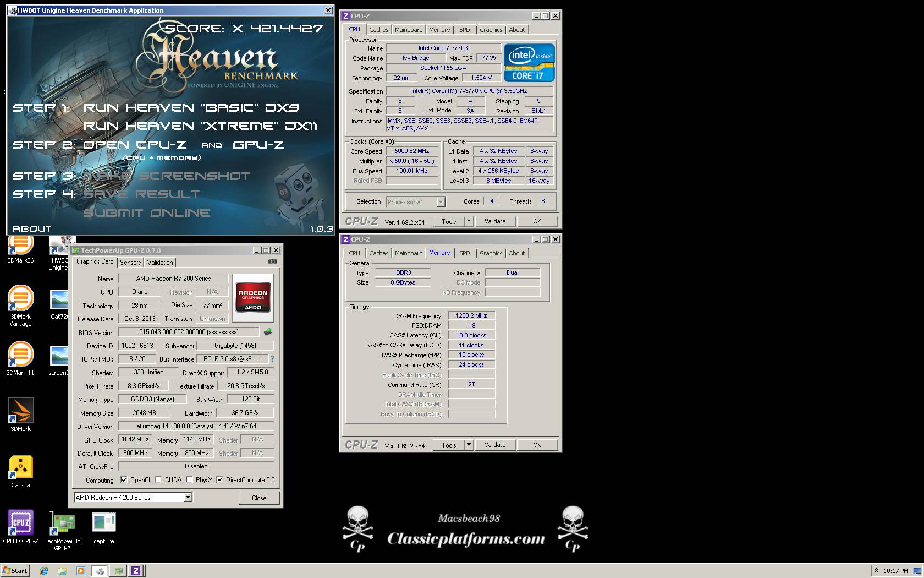Viewport: 924px width, 578px height.
Task: Click DRAM Frequency value 1200.2 MHz
Action: coord(471,315)
